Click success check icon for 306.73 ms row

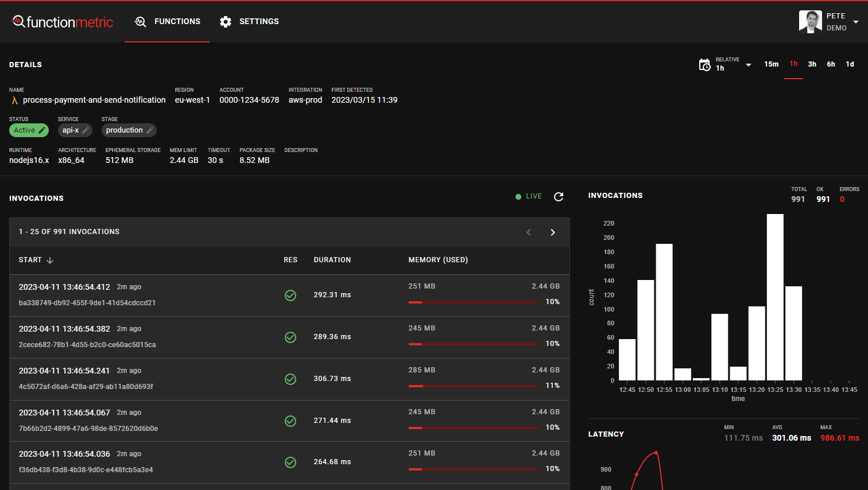[290, 379]
